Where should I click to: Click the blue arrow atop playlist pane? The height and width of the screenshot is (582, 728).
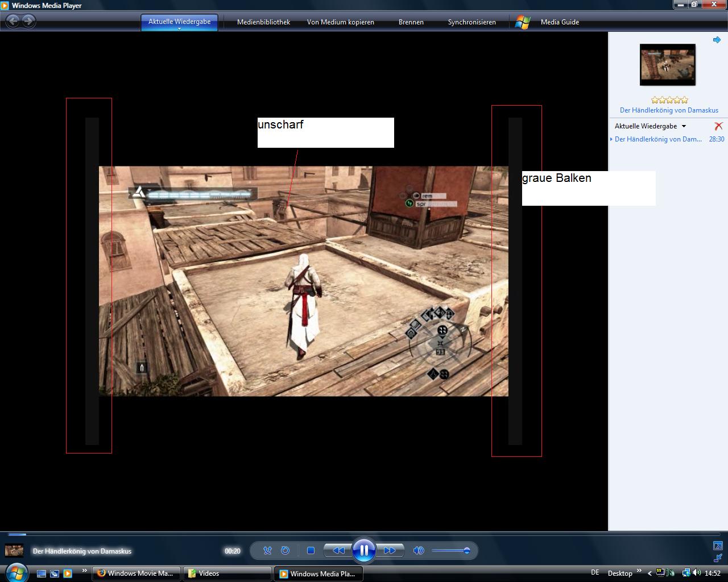point(717,40)
